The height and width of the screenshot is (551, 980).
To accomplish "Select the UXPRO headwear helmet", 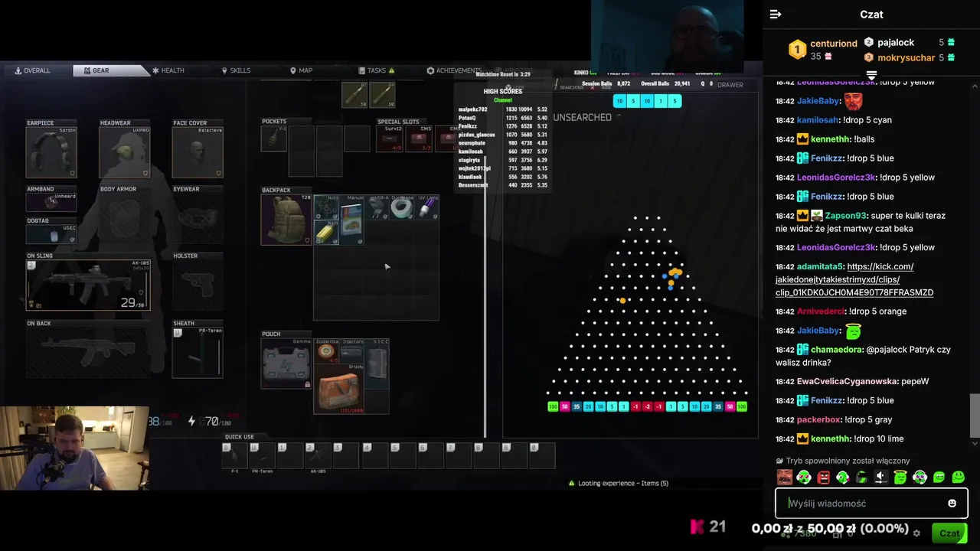I will (x=125, y=152).
